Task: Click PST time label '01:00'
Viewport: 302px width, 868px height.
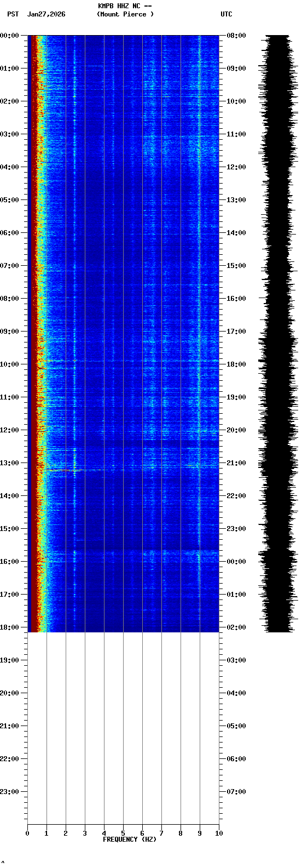Action: (9, 68)
